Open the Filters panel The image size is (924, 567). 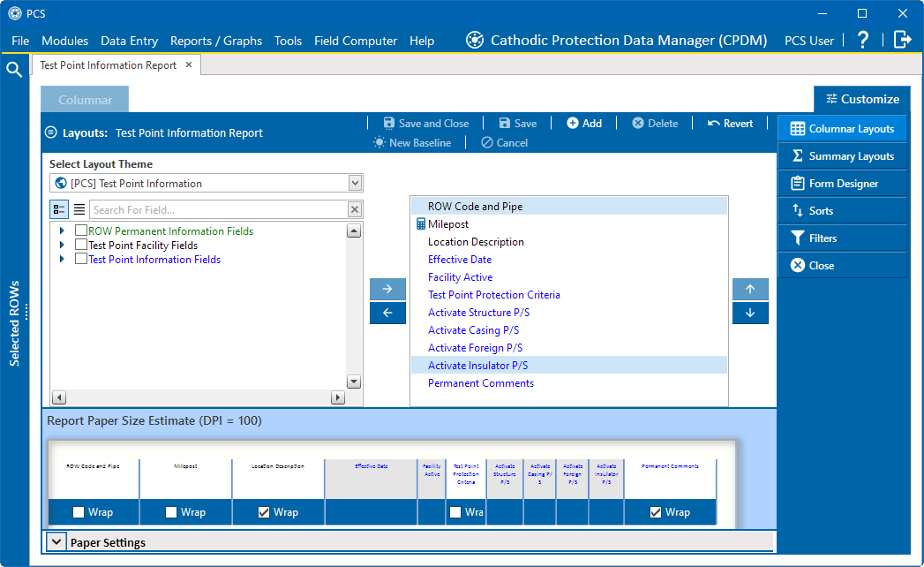(842, 238)
